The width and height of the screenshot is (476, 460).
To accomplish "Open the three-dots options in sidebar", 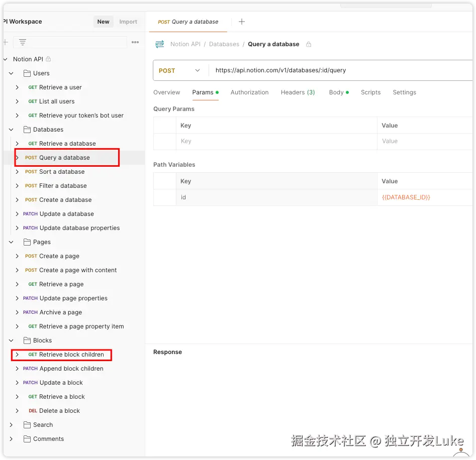I will (x=135, y=42).
